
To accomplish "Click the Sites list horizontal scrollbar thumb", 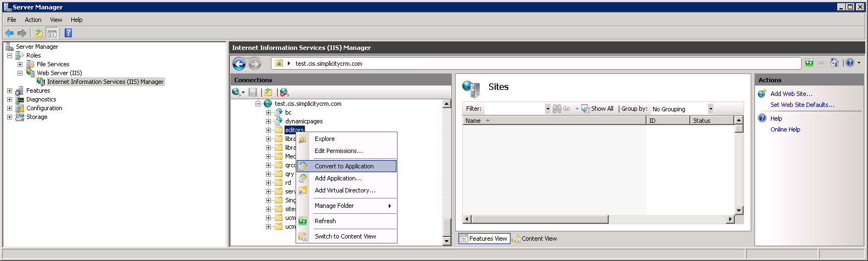I will (540, 219).
